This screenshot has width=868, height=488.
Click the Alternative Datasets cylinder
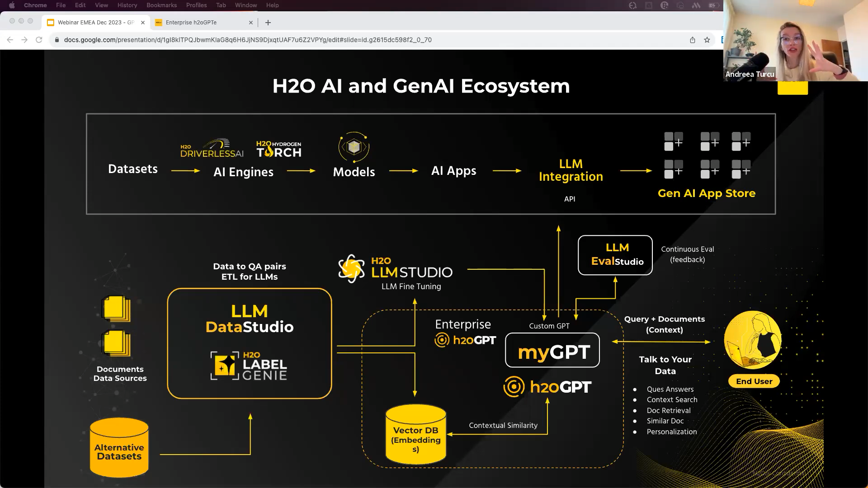(x=119, y=447)
